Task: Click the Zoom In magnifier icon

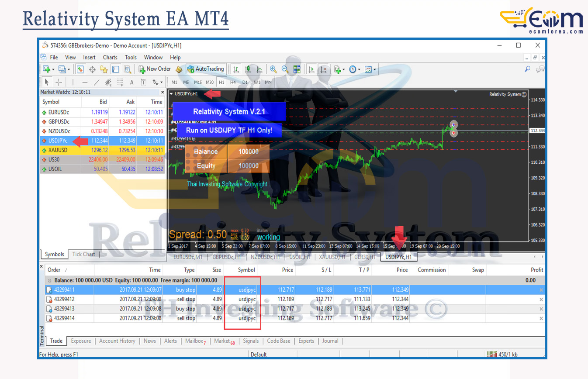Action: click(273, 69)
